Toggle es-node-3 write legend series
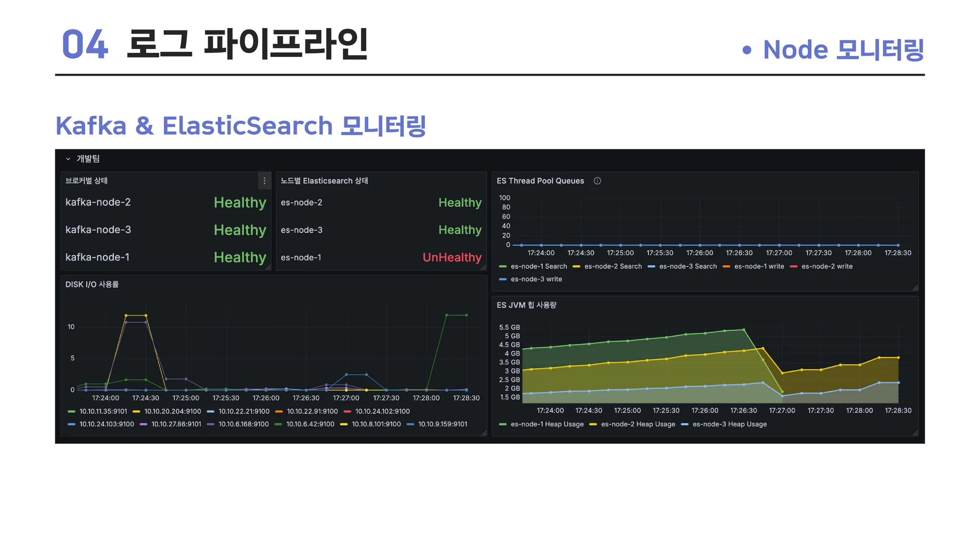This screenshot has width=980, height=551. (536, 279)
